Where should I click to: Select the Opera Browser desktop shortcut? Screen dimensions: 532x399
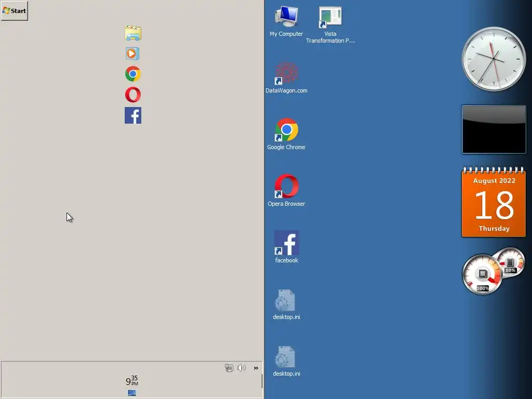click(x=286, y=191)
